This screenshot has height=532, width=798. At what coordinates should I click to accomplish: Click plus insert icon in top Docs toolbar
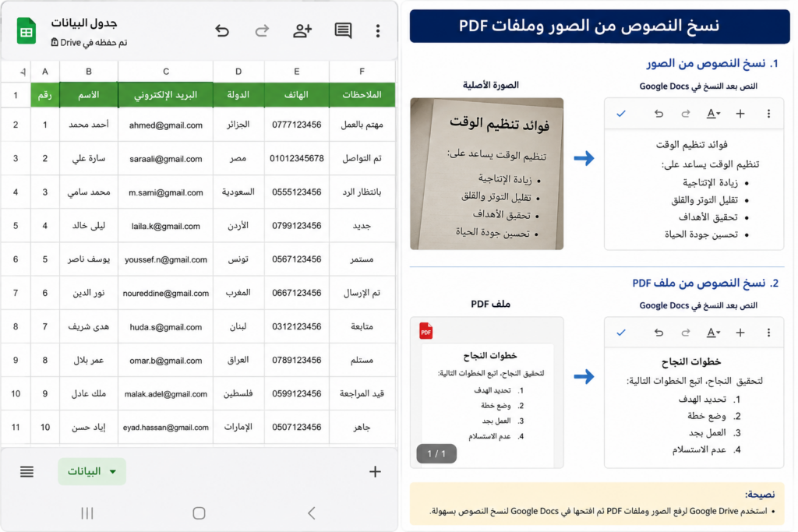(x=740, y=114)
